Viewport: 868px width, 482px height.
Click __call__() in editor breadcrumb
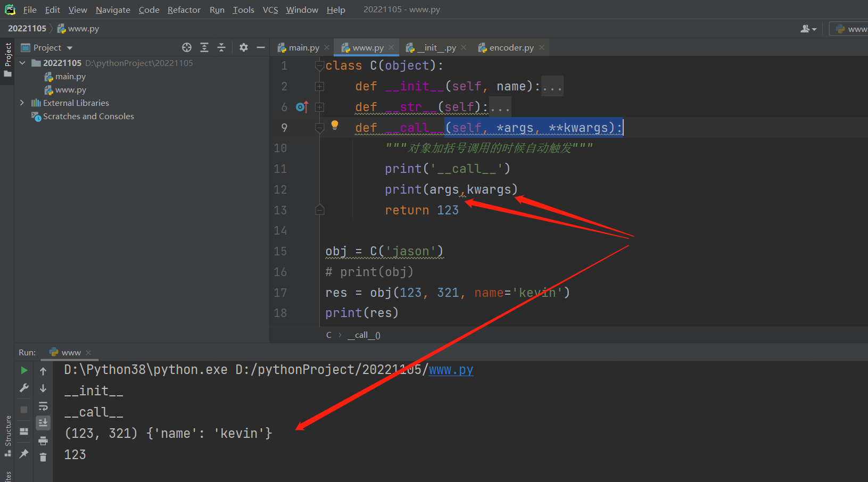point(364,335)
